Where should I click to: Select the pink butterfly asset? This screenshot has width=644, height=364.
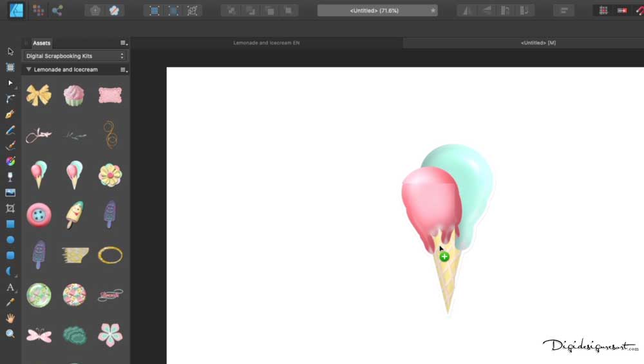point(39,335)
